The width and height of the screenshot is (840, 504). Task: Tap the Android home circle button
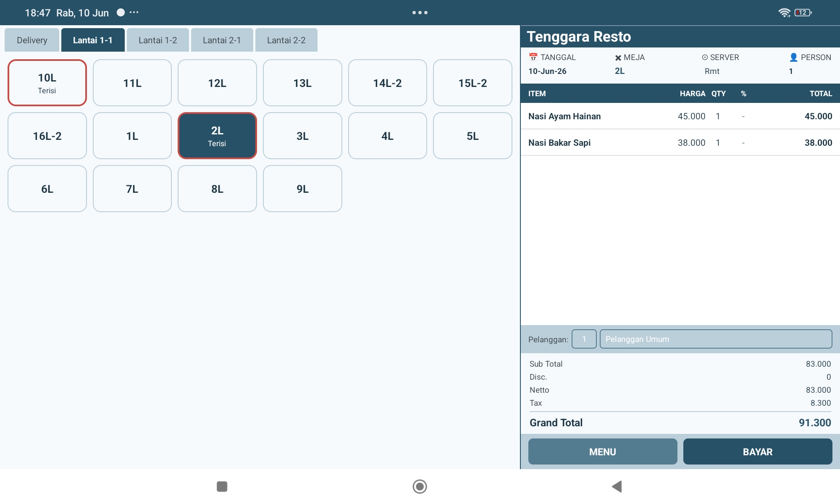(x=420, y=486)
